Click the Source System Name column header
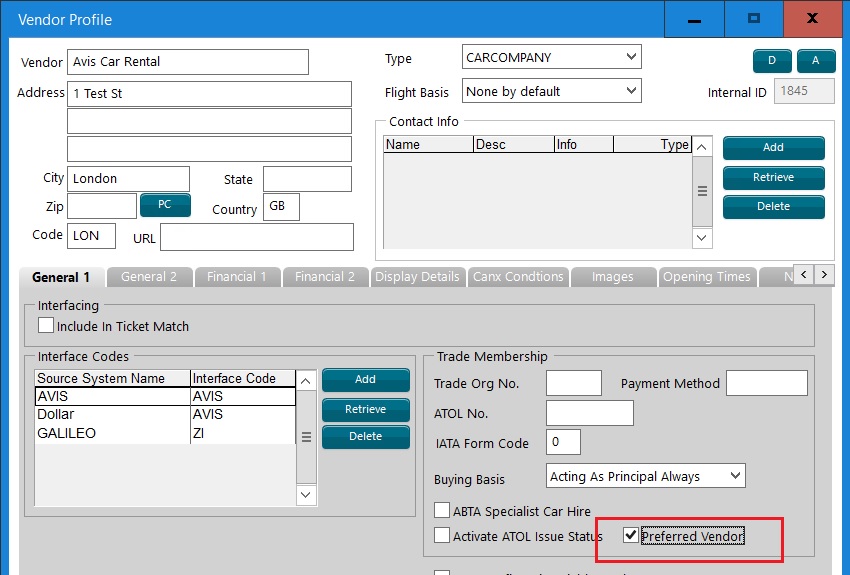 112,378
